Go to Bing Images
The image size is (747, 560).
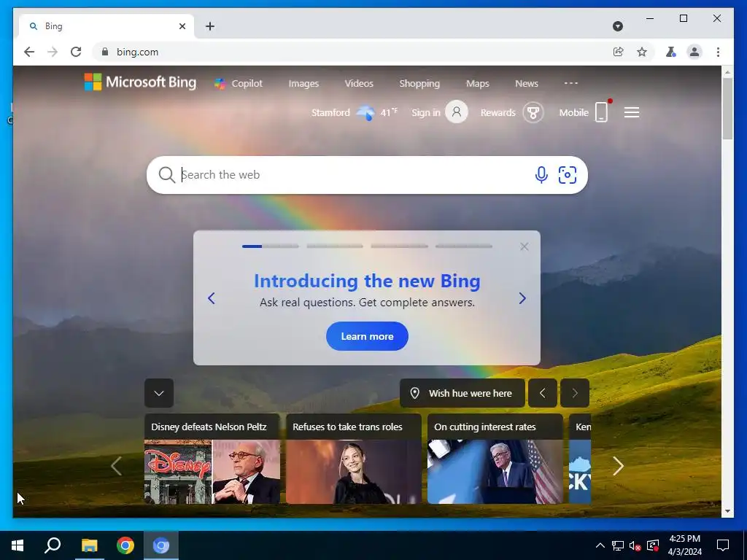303,83
